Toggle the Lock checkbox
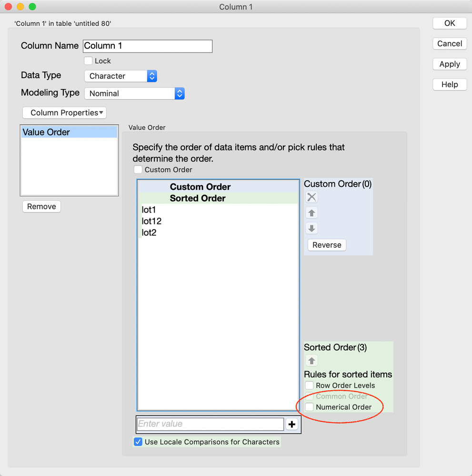This screenshot has height=476, width=472. (x=88, y=61)
